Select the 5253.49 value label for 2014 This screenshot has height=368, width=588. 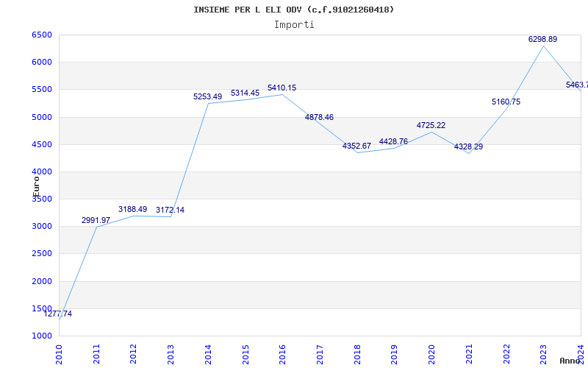[x=207, y=96]
